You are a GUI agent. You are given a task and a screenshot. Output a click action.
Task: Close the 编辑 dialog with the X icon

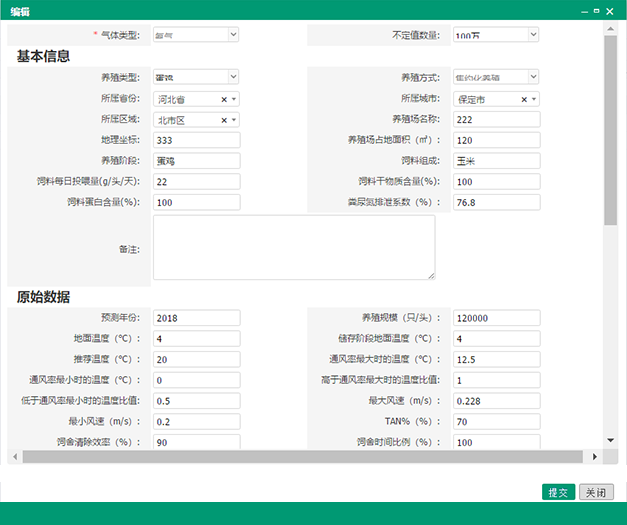tap(611, 9)
